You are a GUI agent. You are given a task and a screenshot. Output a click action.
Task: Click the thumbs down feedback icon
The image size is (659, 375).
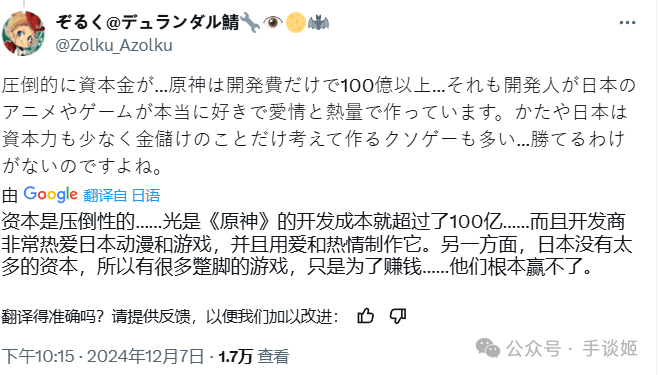coord(398,316)
